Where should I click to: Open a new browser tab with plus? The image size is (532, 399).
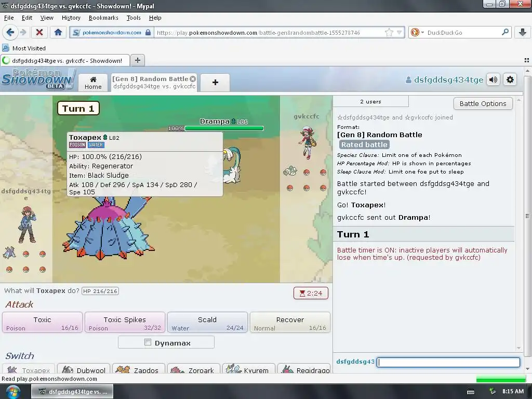click(x=137, y=60)
